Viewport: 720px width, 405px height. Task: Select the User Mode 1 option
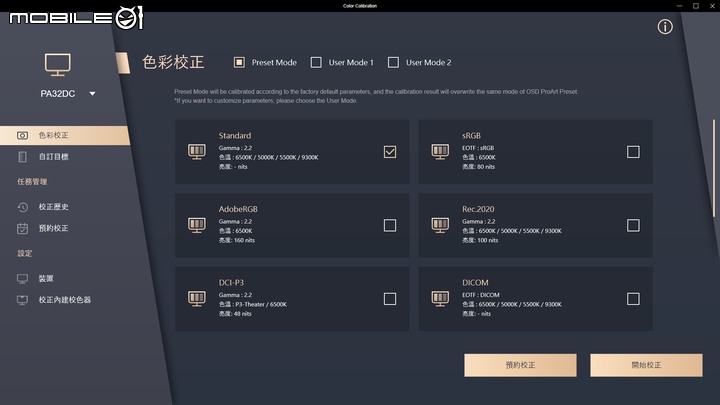pyautogui.click(x=316, y=62)
